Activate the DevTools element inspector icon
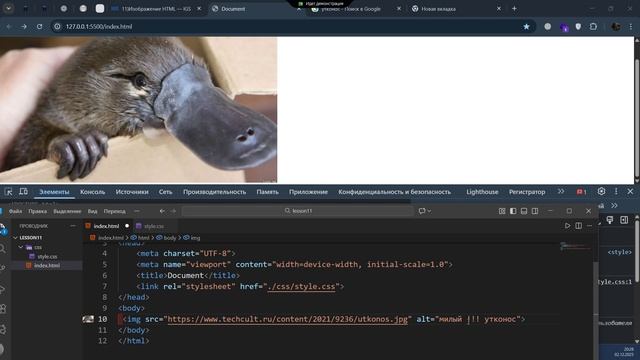This screenshot has height=360, width=640. [x=9, y=191]
